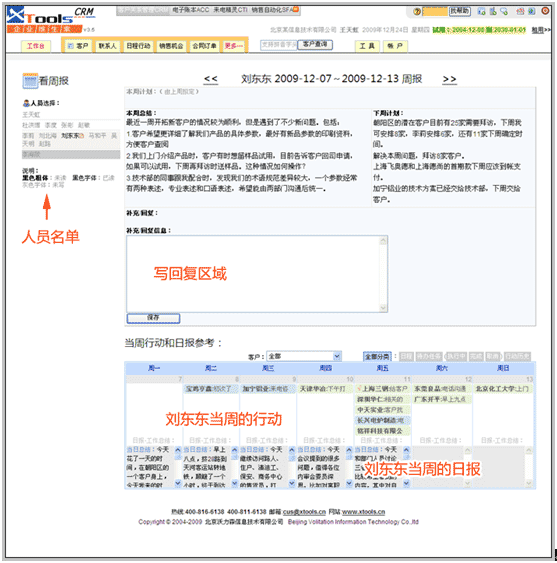Click the colorful grid icon in top toolbar
This screenshot has width=557, height=563.
[520, 11]
